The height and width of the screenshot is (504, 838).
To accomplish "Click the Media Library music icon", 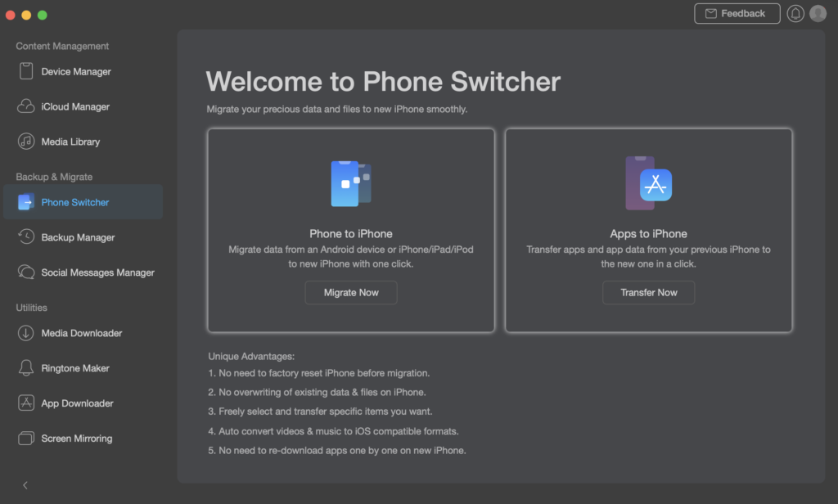I will 26,142.
